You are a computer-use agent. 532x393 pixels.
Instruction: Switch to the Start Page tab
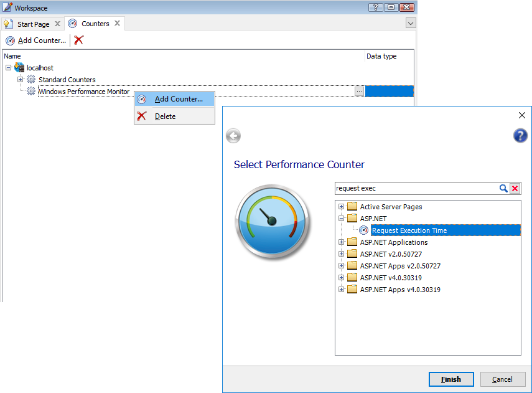click(33, 24)
